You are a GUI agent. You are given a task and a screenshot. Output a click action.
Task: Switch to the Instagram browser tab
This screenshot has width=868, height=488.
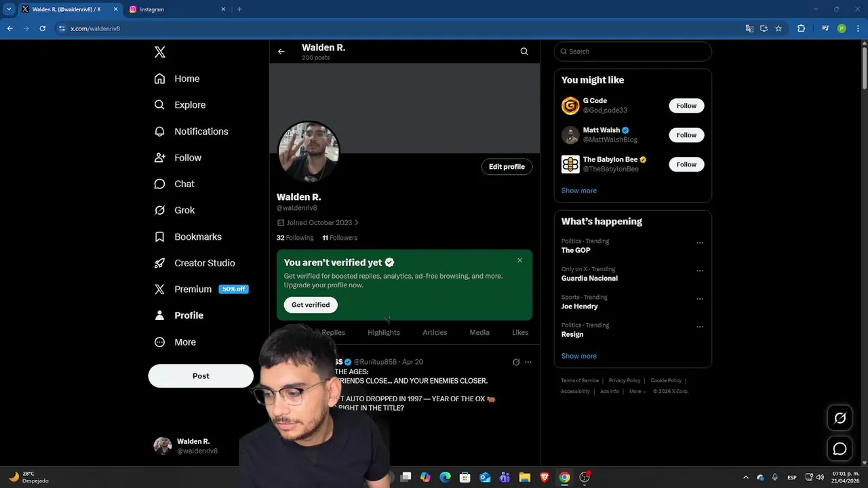pyautogui.click(x=176, y=9)
